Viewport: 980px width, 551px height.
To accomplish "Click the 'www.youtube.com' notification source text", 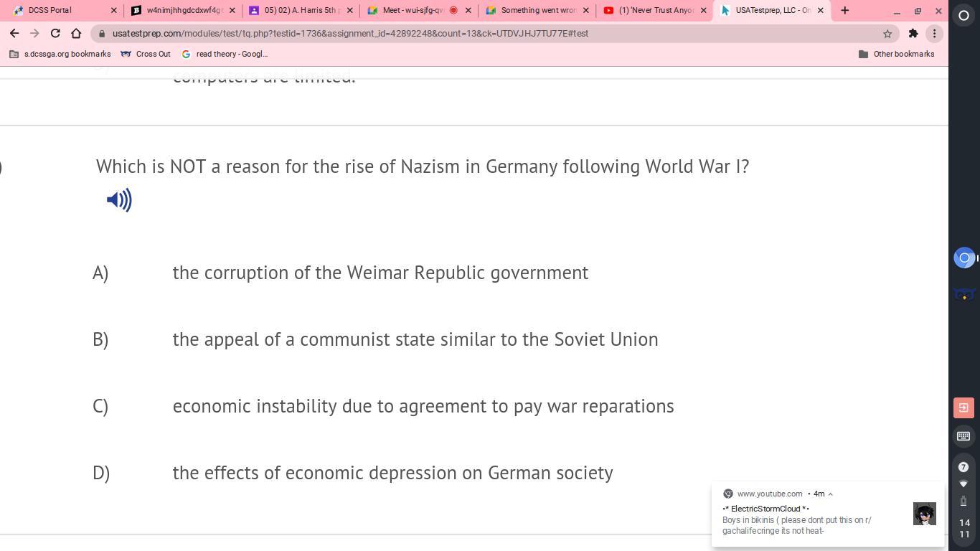I will click(x=770, y=494).
